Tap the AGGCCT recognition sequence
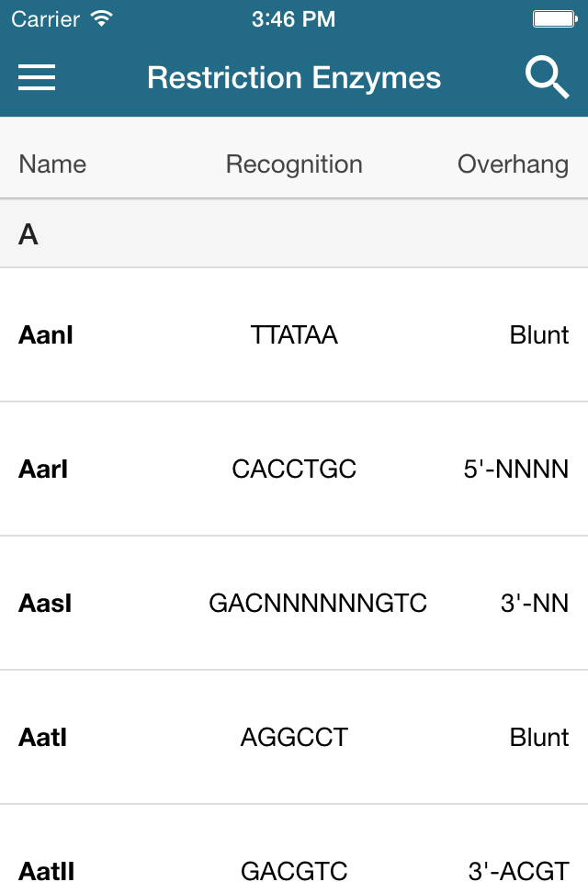Screen dimensions: 588x882 pyautogui.click(x=294, y=737)
